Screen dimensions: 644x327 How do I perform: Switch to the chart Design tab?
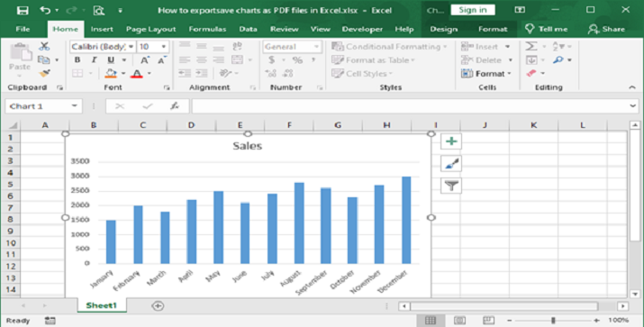(x=443, y=29)
